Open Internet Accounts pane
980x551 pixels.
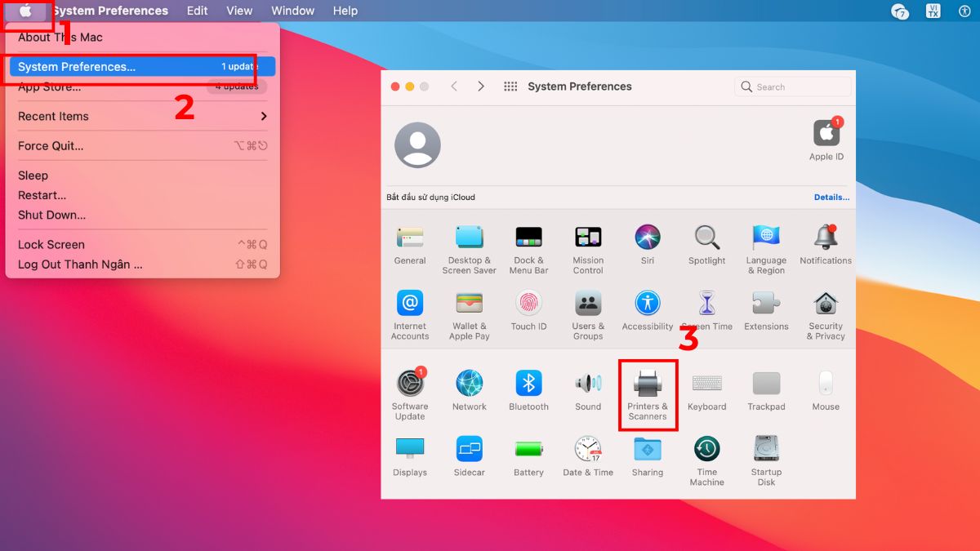coord(410,315)
